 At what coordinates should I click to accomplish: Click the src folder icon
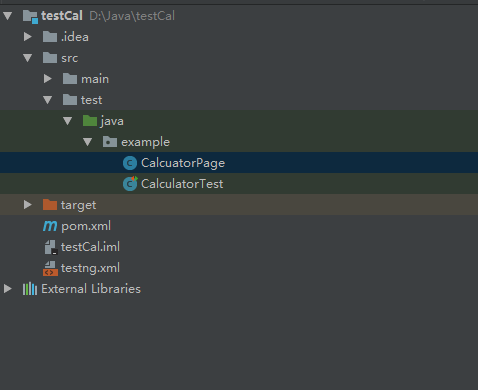(x=50, y=58)
